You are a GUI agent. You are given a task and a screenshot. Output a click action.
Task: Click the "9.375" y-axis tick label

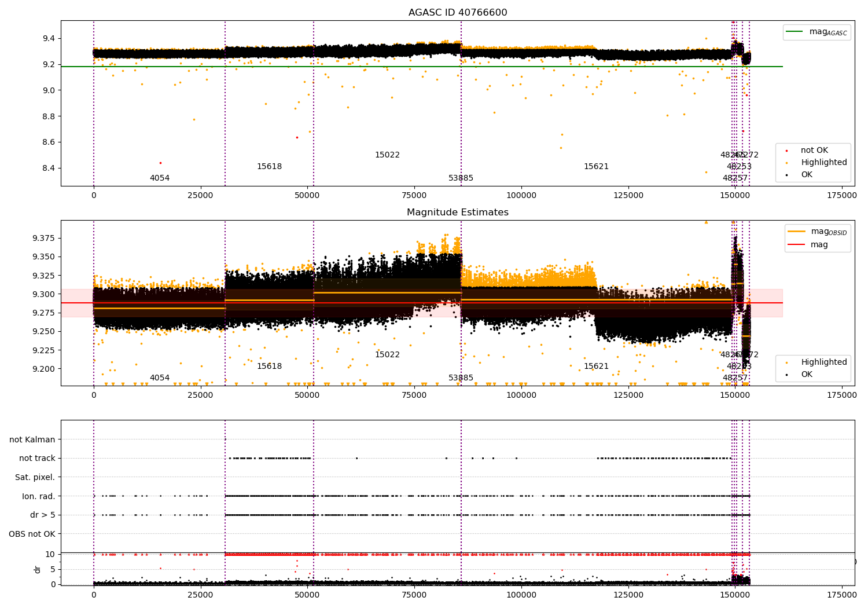coord(44,238)
